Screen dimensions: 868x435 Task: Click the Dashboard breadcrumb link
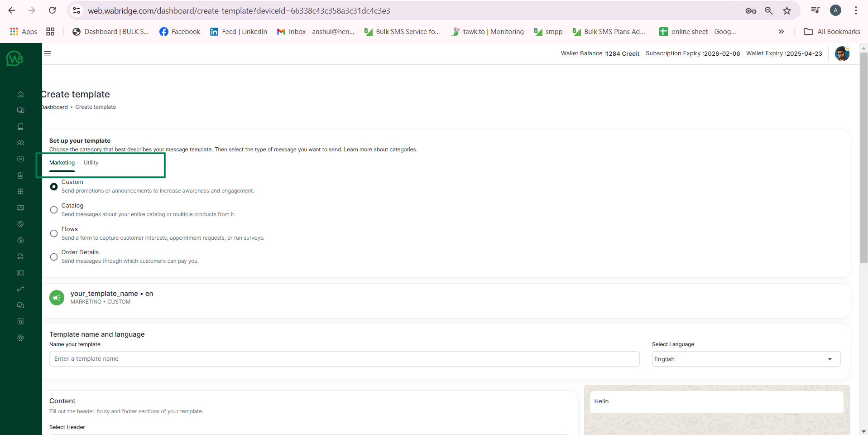tap(55, 107)
